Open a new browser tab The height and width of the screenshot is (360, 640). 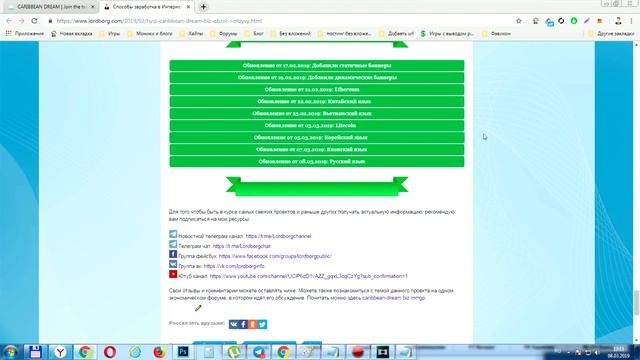click(203, 7)
